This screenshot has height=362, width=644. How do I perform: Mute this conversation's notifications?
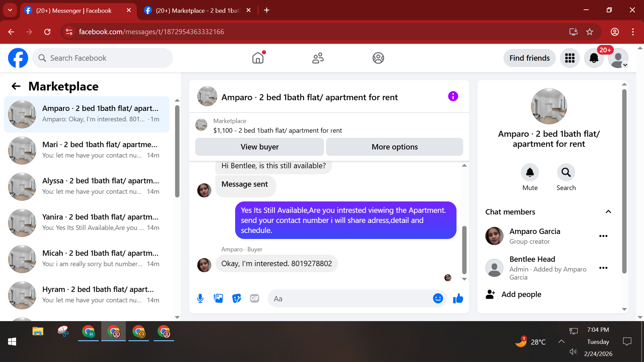pos(530,173)
